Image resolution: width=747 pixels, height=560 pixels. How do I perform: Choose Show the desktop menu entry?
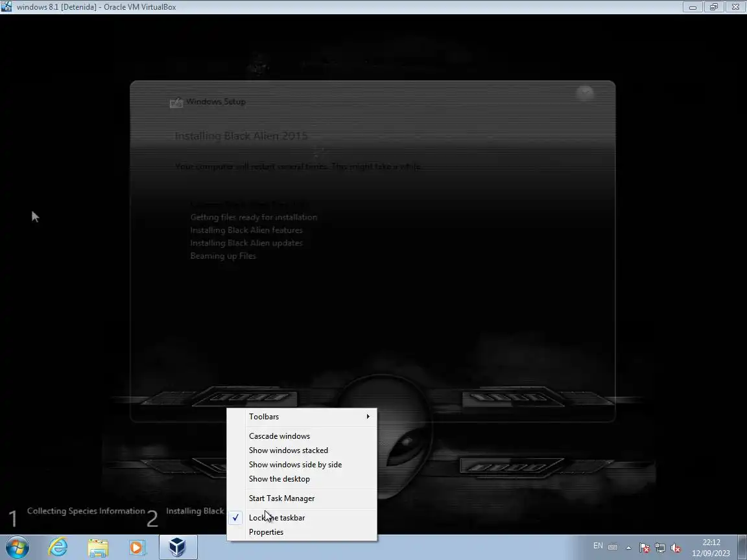point(302,479)
